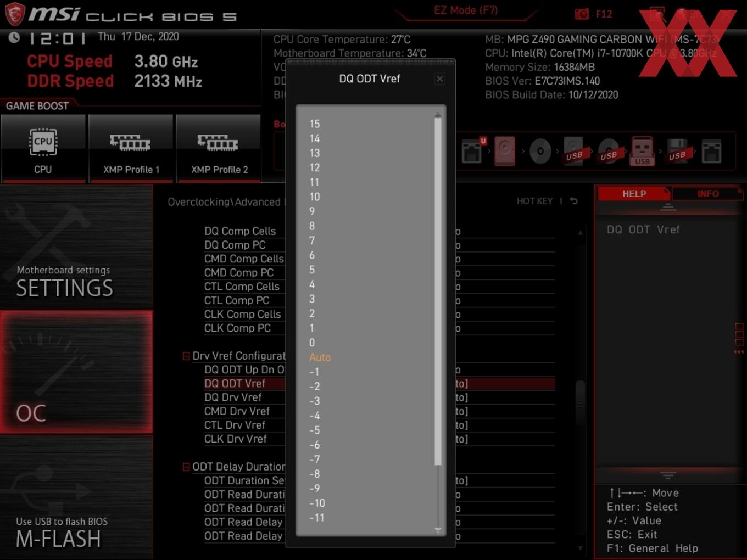Screen dimensions: 747x560
Task: Select value -9 in the list
Action: pos(314,489)
